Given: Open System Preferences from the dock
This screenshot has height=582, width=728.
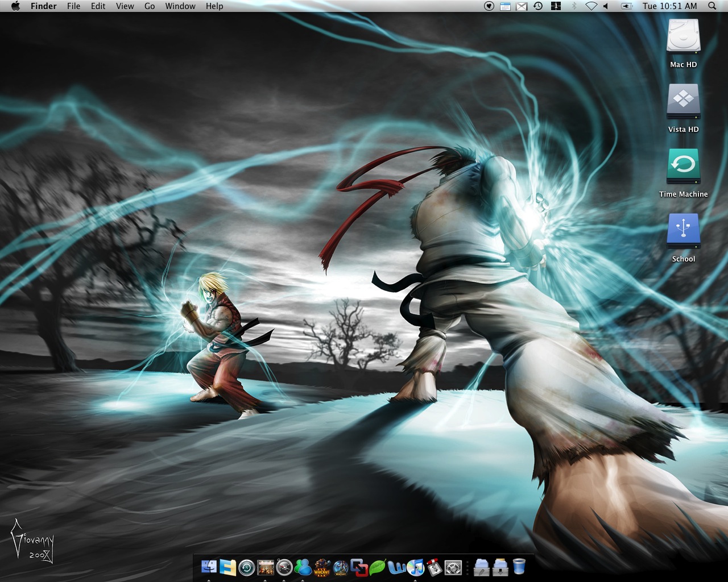Looking at the screenshot, I should [x=453, y=567].
